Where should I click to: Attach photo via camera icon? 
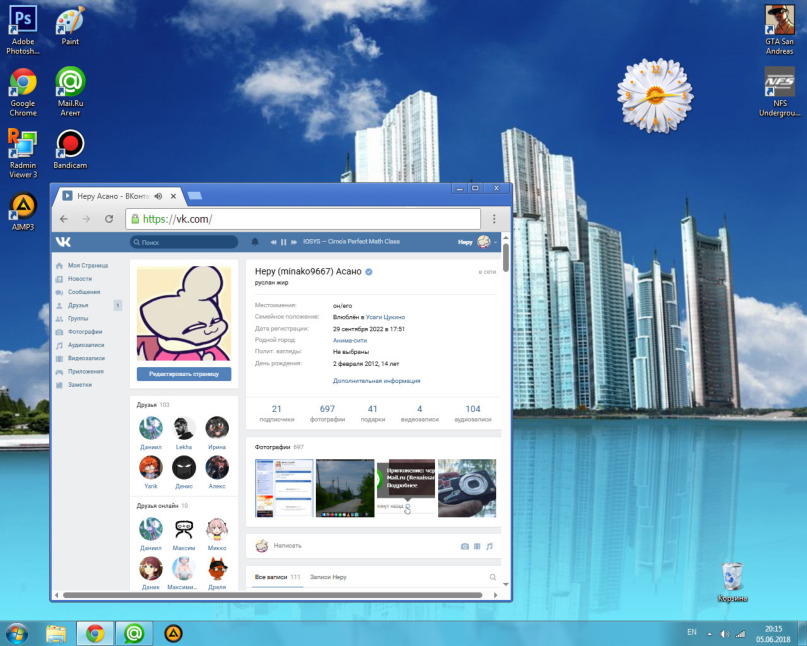pyautogui.click(x=465, y=546)
